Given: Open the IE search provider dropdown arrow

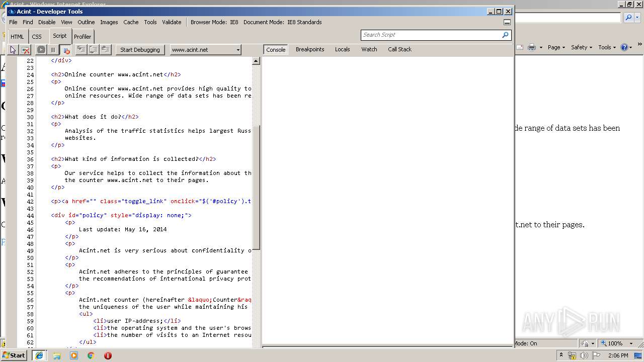Looking at the screenshot, I should 638,18.
